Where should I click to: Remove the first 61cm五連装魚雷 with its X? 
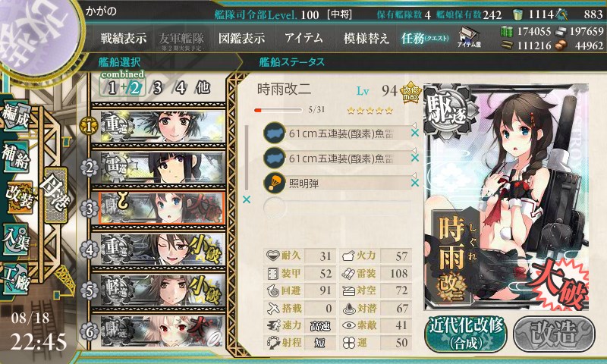(x=414, y=133)
